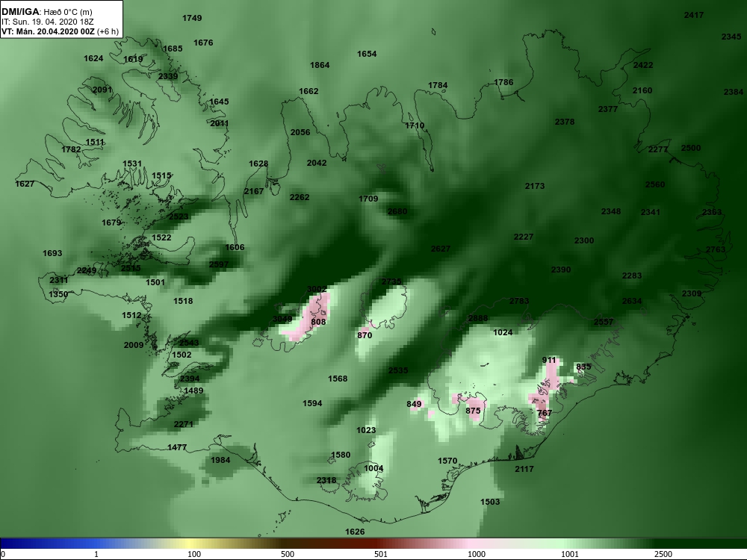Screen dimensions: 747x560
Task: Click the map value 2262
Action: coord(300,197)
